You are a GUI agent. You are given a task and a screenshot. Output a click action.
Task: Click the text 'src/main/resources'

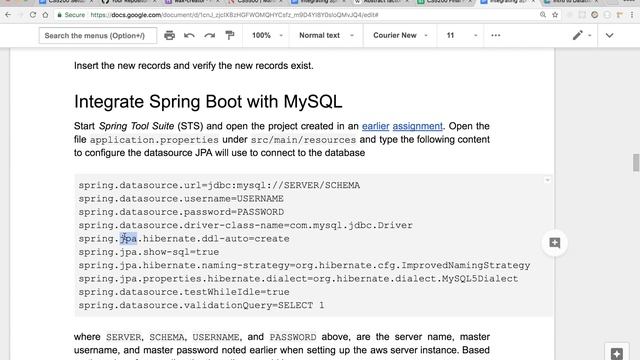(303, 140)
